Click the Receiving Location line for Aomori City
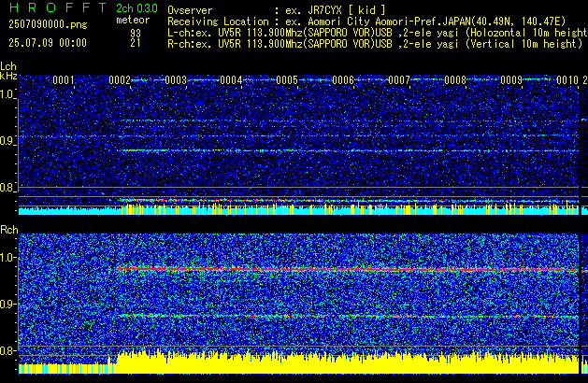Viewport: 588px width, 383px height. click(x=366, y=21)
